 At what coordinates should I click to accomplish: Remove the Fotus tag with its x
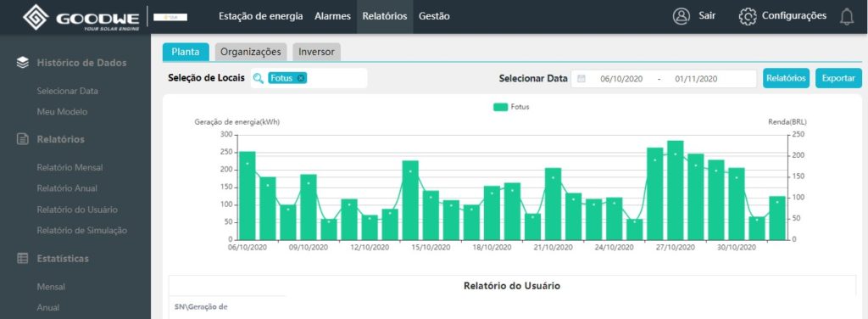tap(301, 78)
